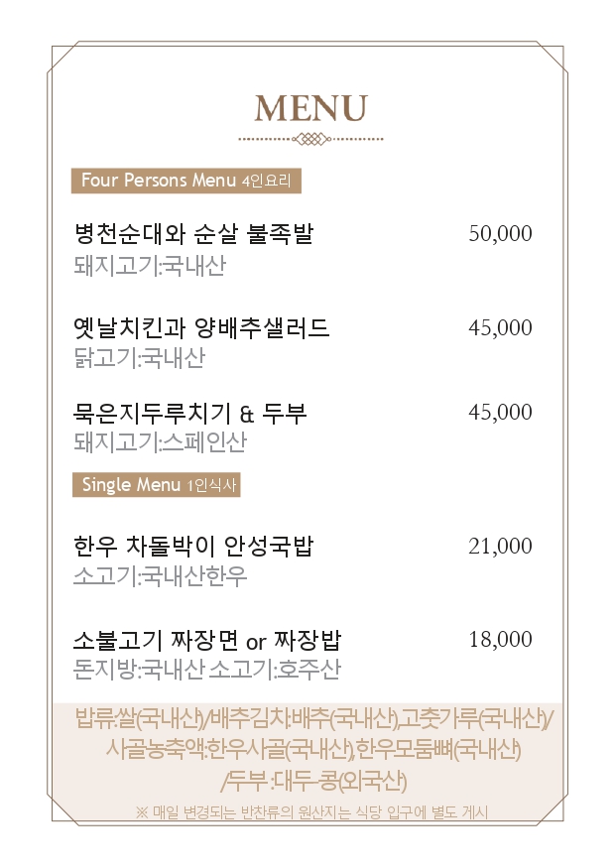Choose the 소불고기 짜장면 or 짜장밥 dish

coord(207,639)
